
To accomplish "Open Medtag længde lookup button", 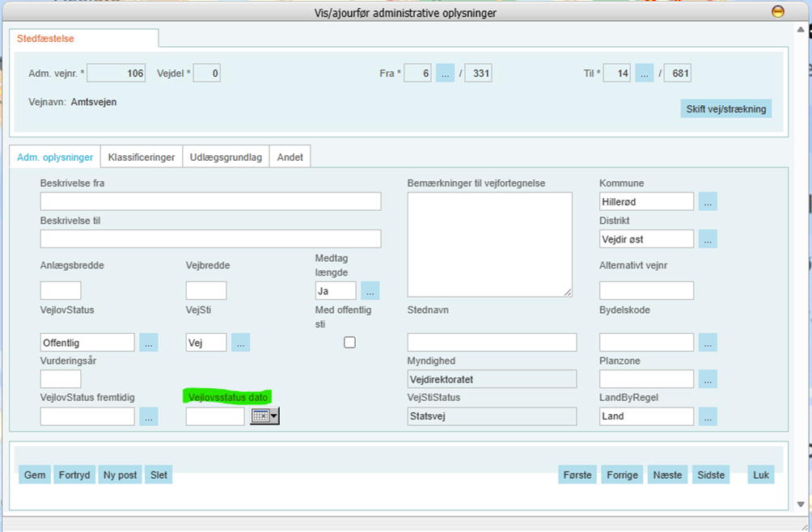I will point(370,291).
